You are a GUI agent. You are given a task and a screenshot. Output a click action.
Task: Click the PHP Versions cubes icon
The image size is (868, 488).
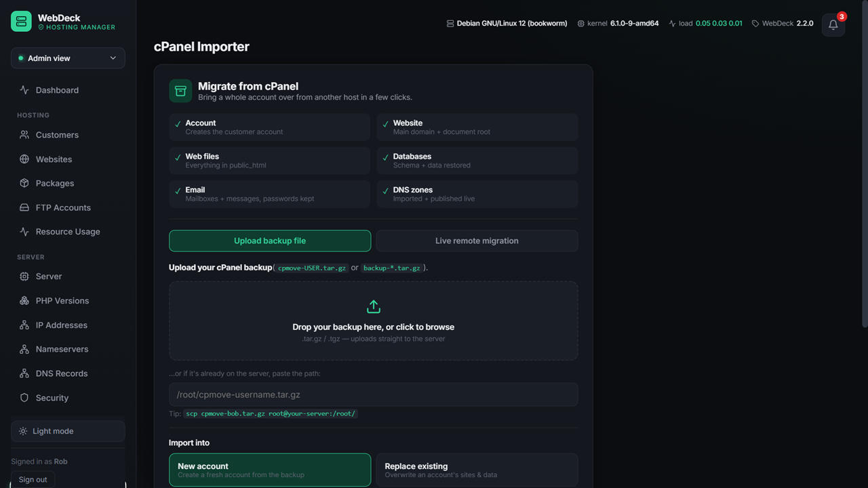24,301
